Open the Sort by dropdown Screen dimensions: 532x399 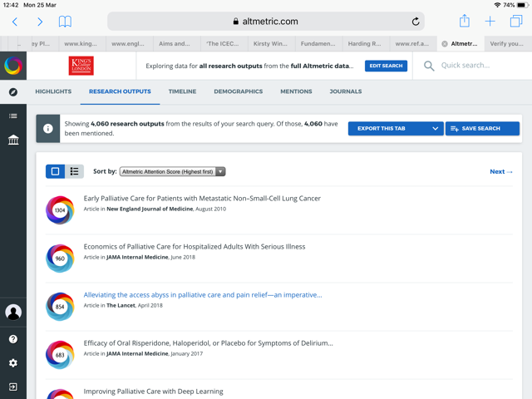coord(172,172)
